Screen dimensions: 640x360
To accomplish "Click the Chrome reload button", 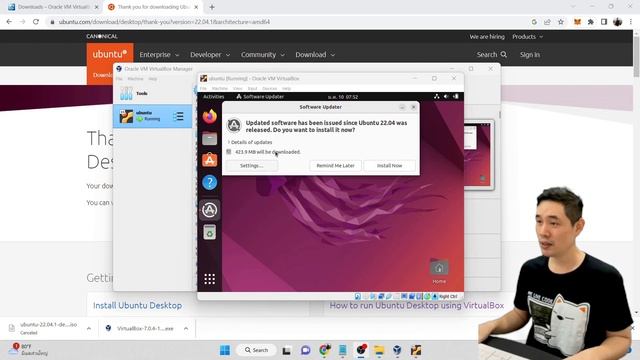I will 36,22.
